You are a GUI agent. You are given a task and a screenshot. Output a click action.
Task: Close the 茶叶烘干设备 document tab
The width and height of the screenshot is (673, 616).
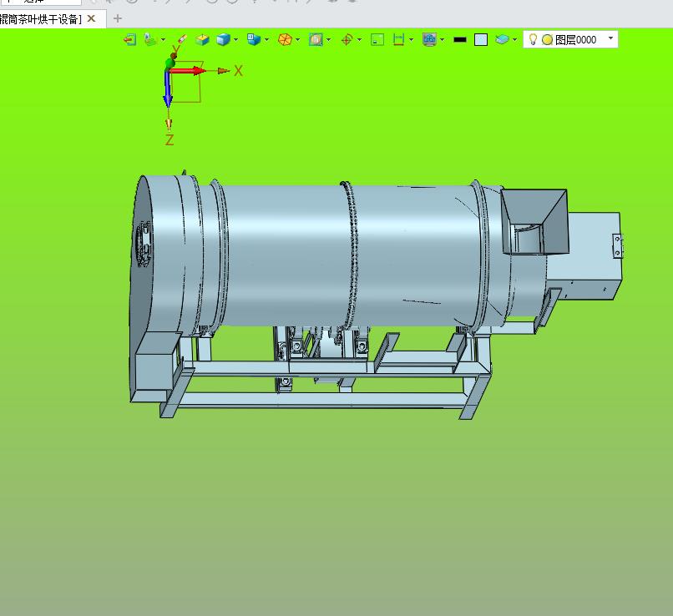[x=91, y=18]
